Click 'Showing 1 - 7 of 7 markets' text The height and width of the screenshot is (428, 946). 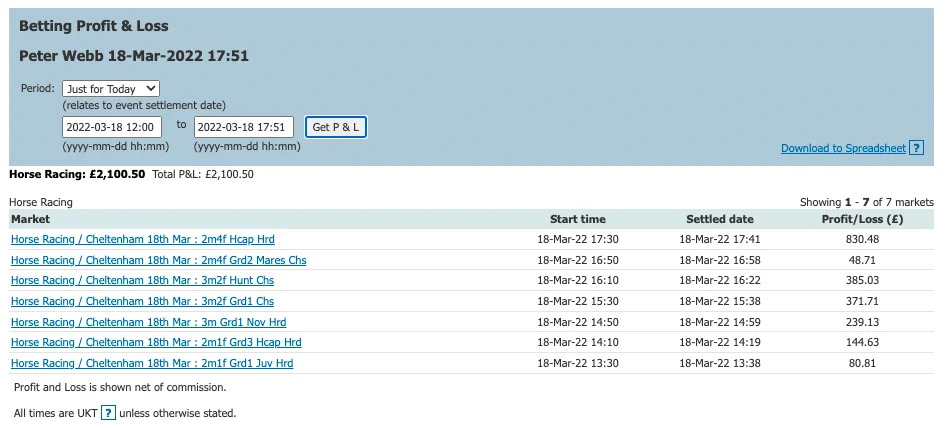[866, 202]
